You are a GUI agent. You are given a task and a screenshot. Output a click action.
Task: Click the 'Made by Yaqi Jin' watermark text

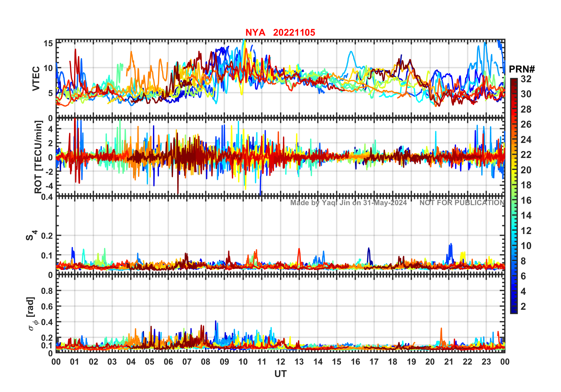pos(348,203)
